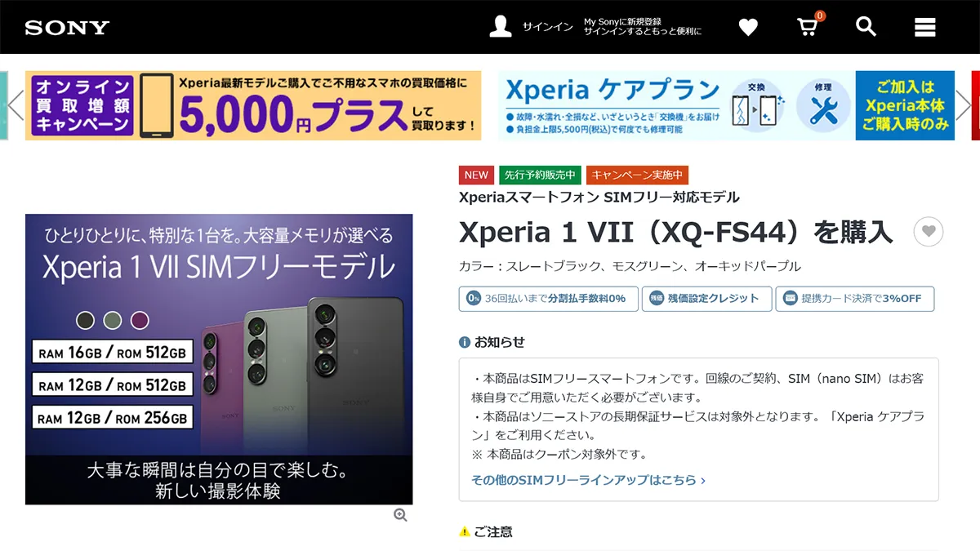Screen dimensions: 980x551
Task: Click the 36-installment 0% fee badge
Action: pyautogui.click(x=546, y=299)
